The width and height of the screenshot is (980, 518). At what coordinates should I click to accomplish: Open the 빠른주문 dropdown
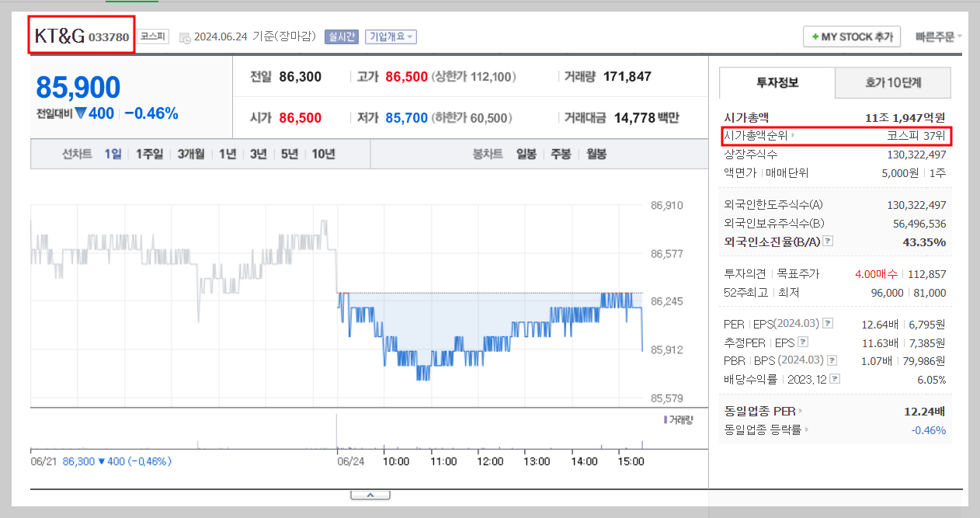click(x=938, y=37)
